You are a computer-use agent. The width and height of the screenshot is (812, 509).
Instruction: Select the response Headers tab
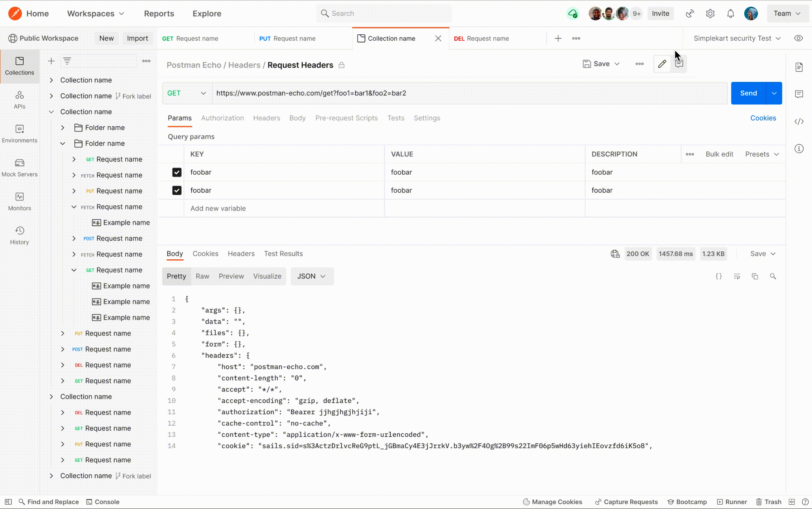pyautogui.click(x=241, y=254)
